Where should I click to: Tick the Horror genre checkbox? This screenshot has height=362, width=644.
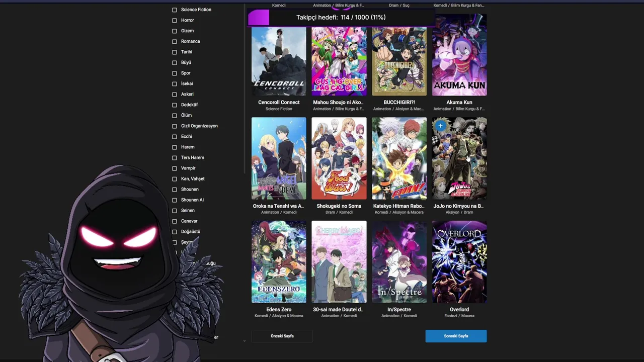[x=175, y=20]
